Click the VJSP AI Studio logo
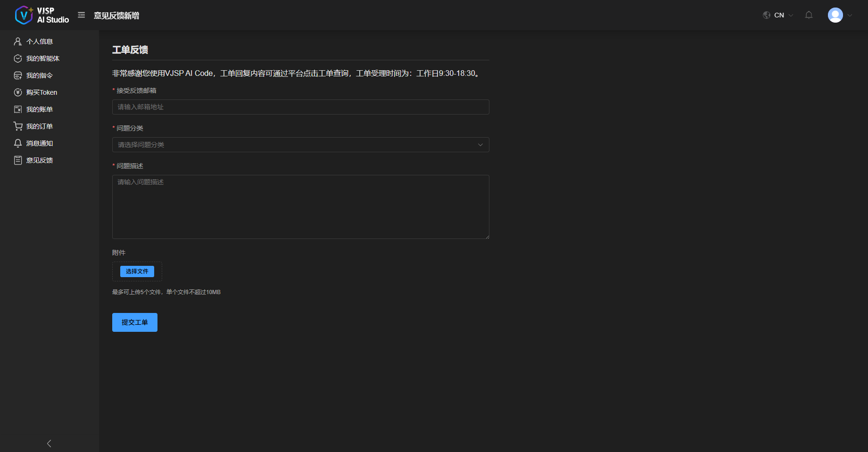 point(41,15)
